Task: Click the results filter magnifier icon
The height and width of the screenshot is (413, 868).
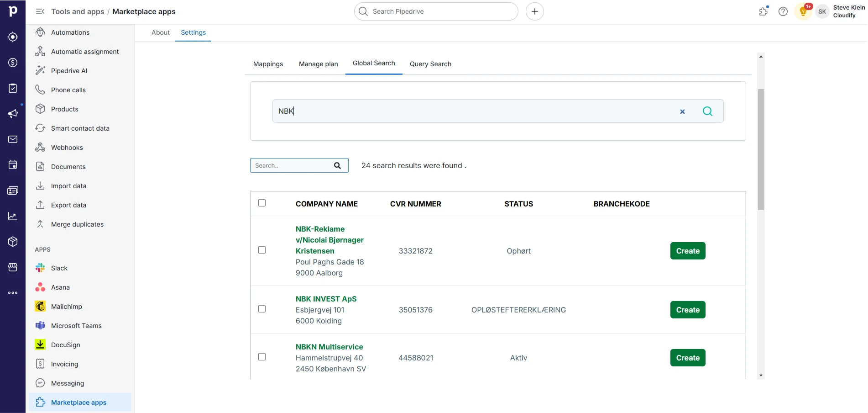Action: 337,165
